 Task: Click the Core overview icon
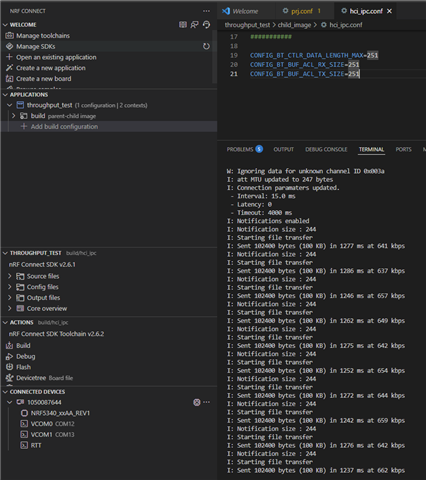20,308
